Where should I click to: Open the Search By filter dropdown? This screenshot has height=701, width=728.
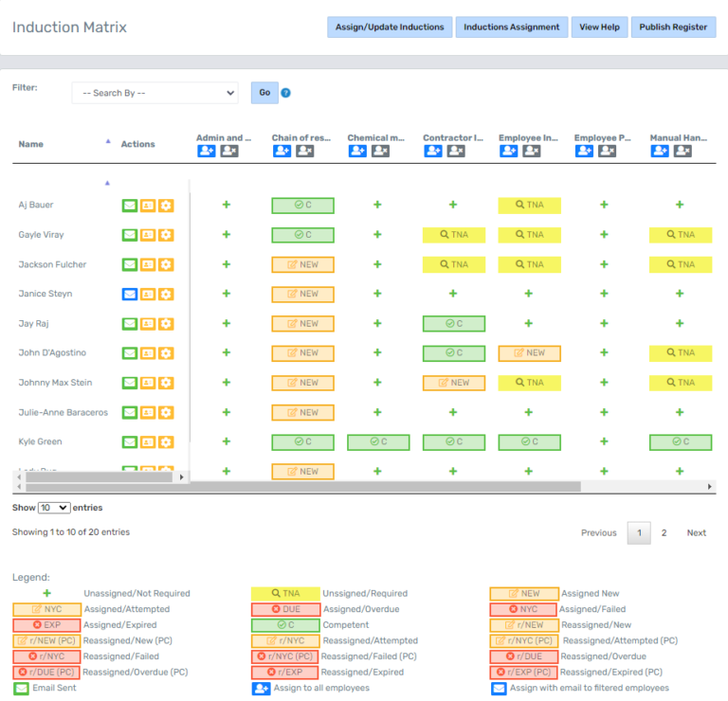[x=155, y=93]
